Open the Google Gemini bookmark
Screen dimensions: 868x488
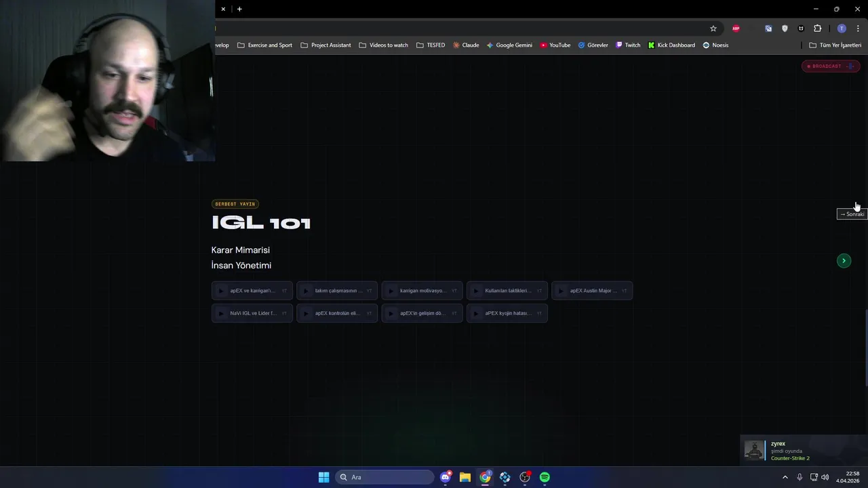pyautogui.click(x=509, y=45)
